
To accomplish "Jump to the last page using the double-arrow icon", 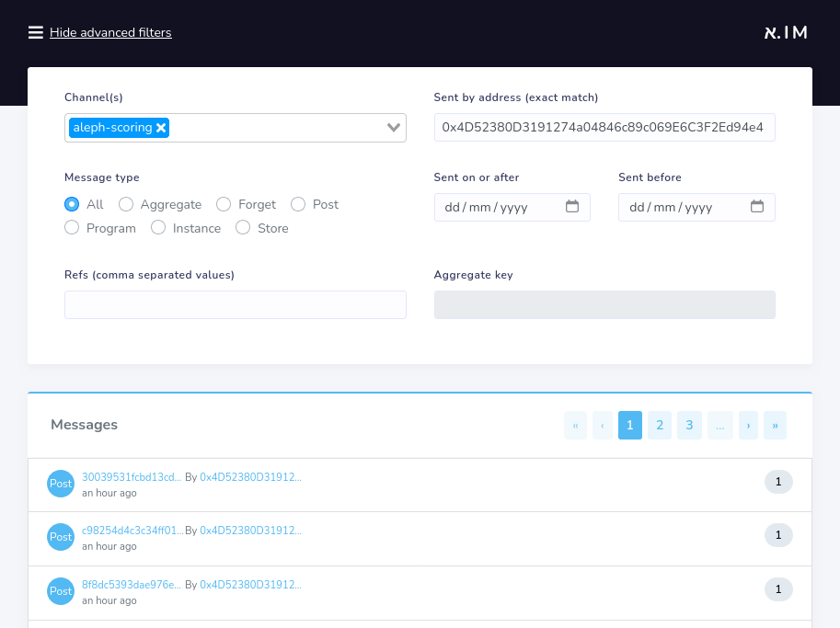I will click(x=774, y=425).
